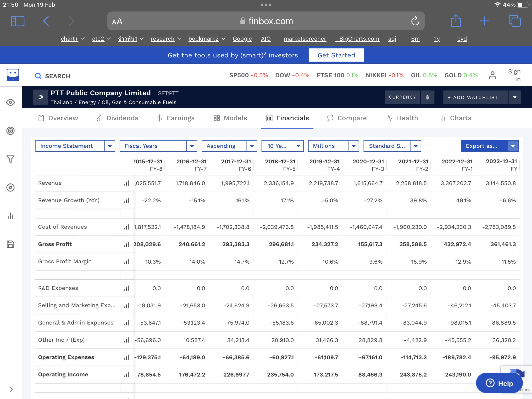Open the marketscreener bookmark

point(305,39)
